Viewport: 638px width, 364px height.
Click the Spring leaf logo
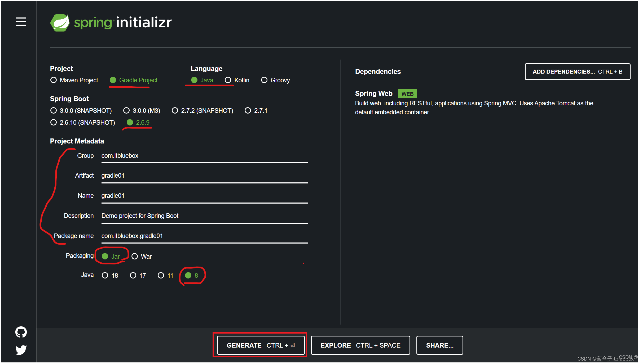coord(60,23)
